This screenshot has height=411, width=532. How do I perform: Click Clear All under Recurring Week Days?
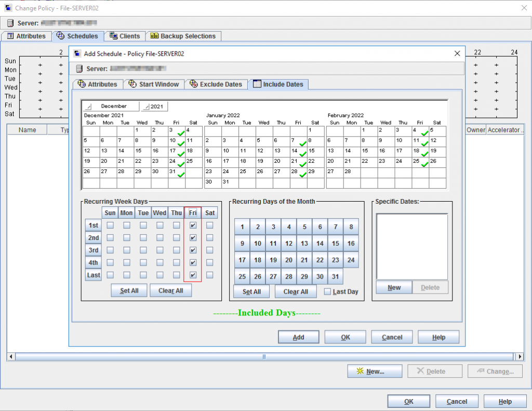click(170, 290)
